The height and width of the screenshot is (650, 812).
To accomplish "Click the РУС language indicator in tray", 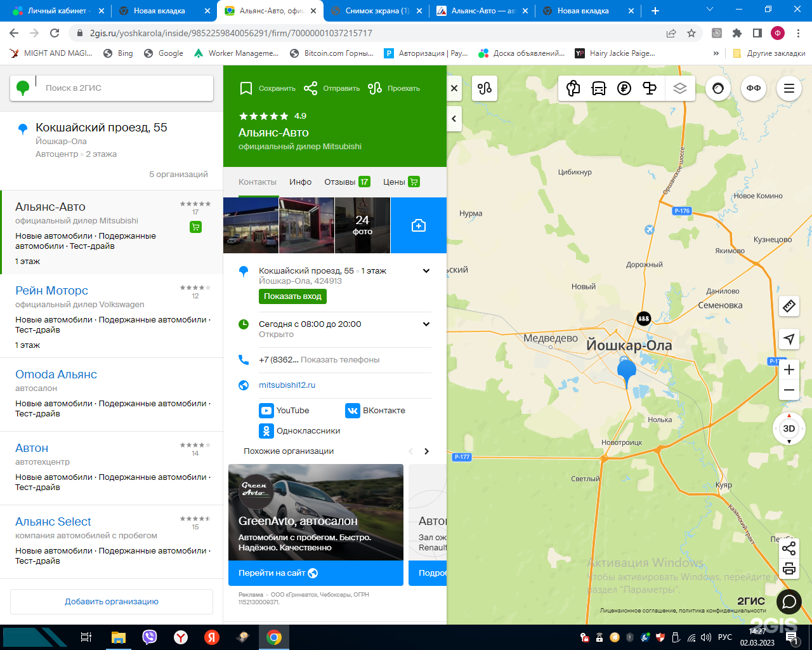I will point(725,637).
